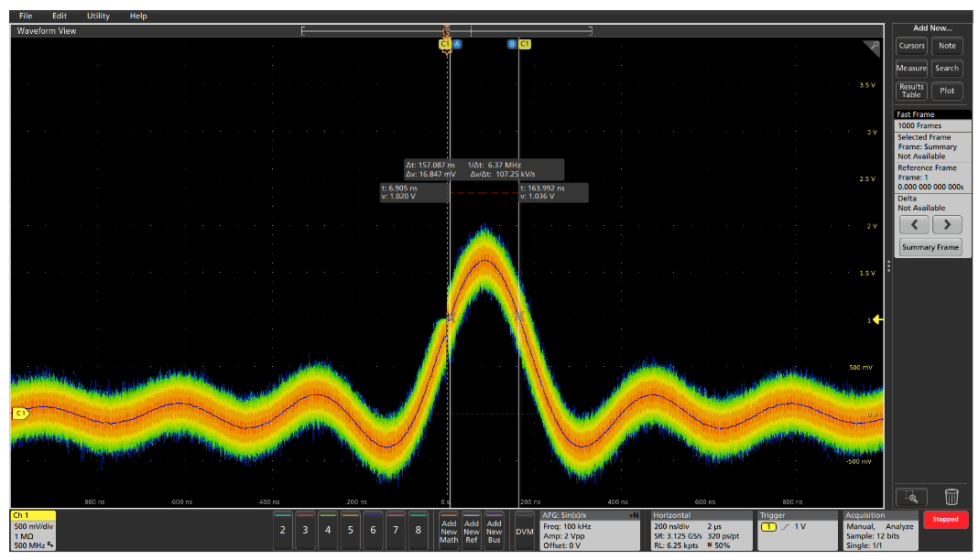Turn on channel 8
This screenshot has width=979, height=560.
click(418, 531)
